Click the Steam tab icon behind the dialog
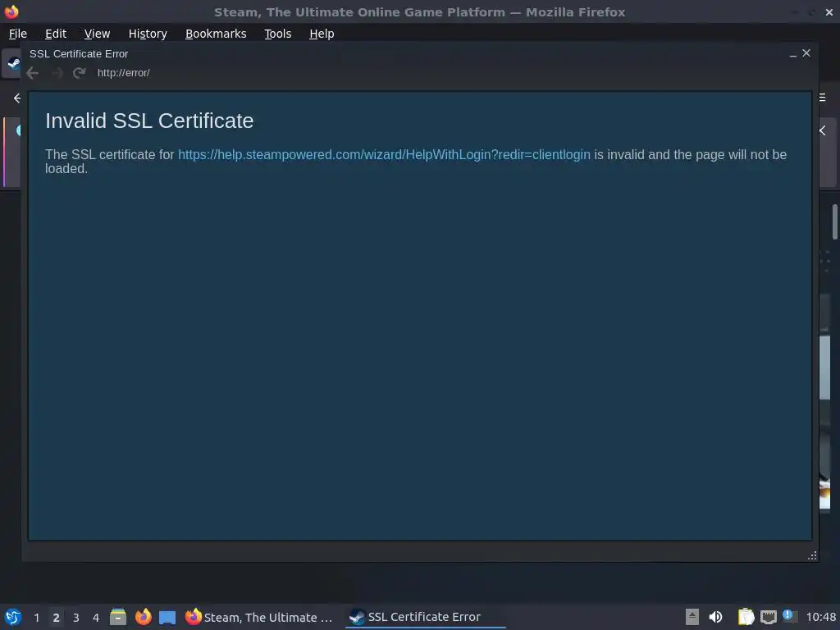Screen dimensions: 840x630 click(x=13, y=63)
